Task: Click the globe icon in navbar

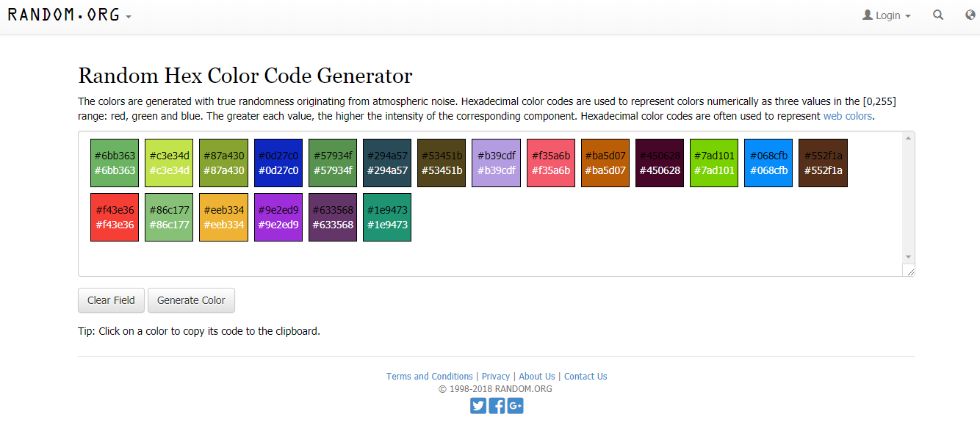Action: [970, 15]
